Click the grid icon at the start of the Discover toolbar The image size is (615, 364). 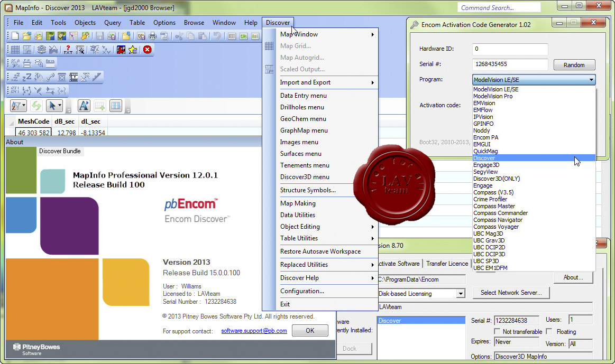(15, 49)
